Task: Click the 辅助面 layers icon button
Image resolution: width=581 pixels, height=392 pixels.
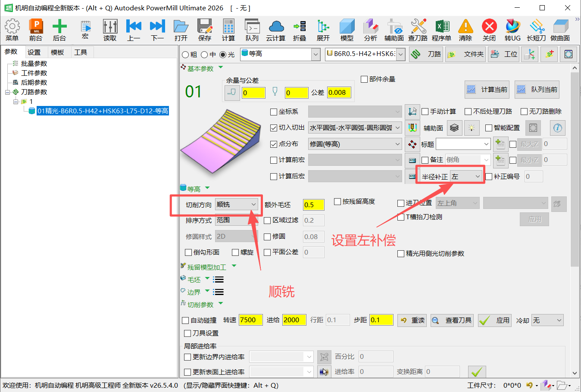Action: click(454, 128)
